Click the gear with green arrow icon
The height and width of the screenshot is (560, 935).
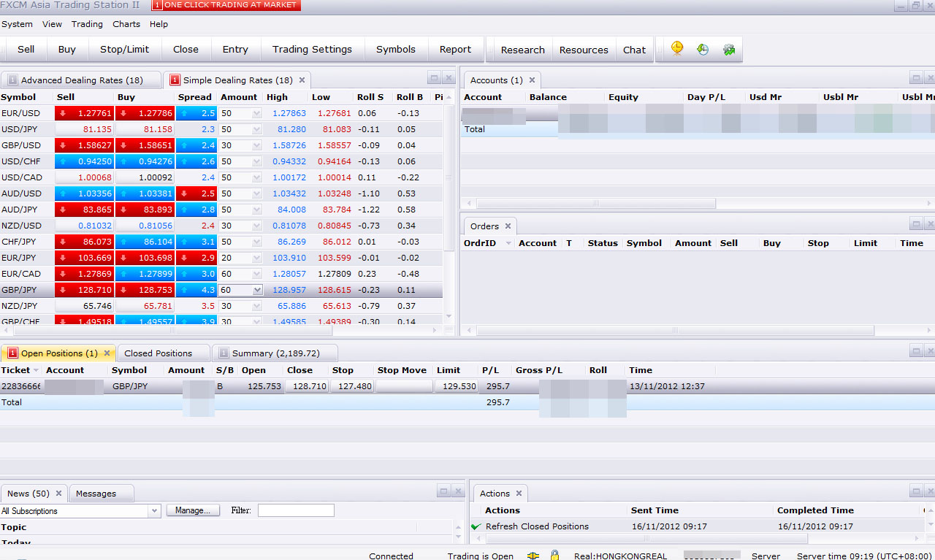[728, 50]
